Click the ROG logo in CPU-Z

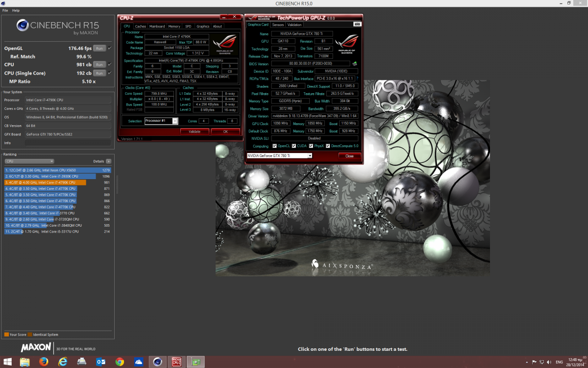(224, 44)
